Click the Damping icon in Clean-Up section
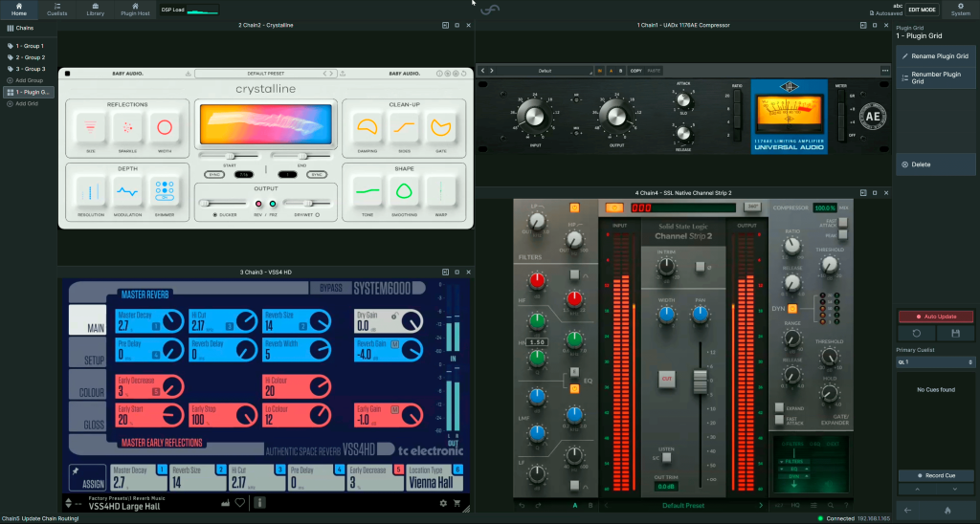 [x=367, y=128]
